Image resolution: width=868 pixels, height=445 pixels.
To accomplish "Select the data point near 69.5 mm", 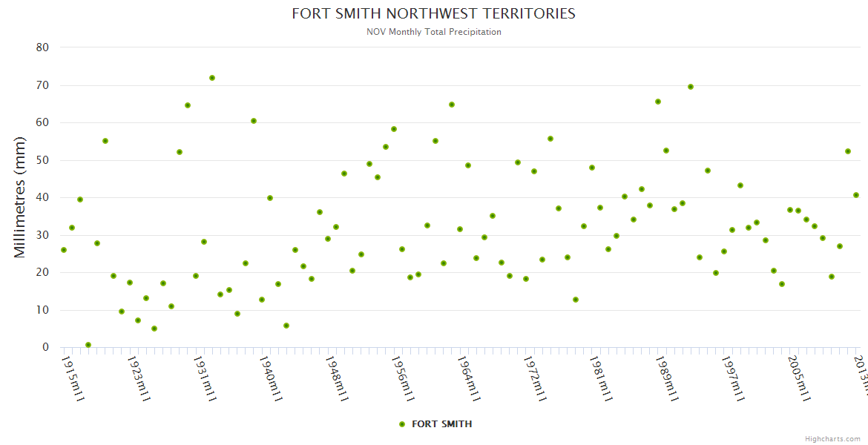I will (x=691, y=87).
